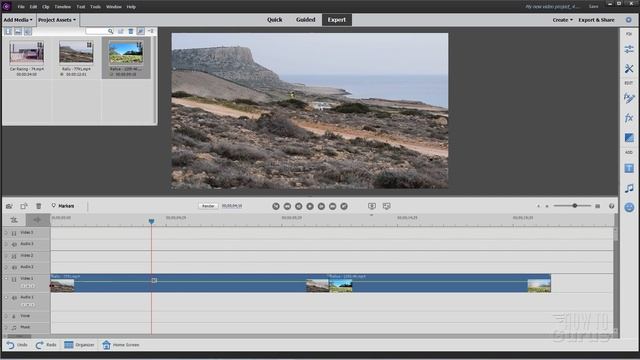Mute the Audio 2 track speaker
The width and height of the screenshot is (640, 360).
[14, 268]
